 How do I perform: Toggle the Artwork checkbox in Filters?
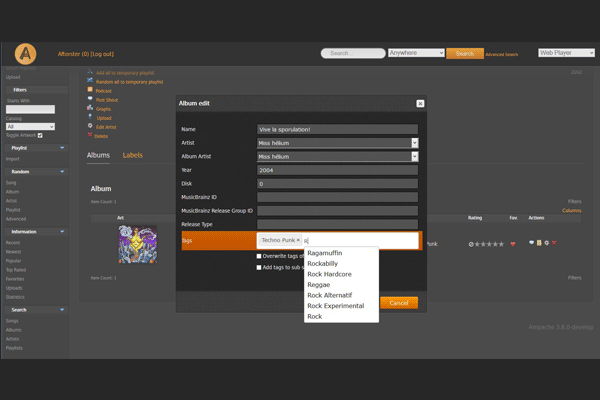tap(40, 135)
